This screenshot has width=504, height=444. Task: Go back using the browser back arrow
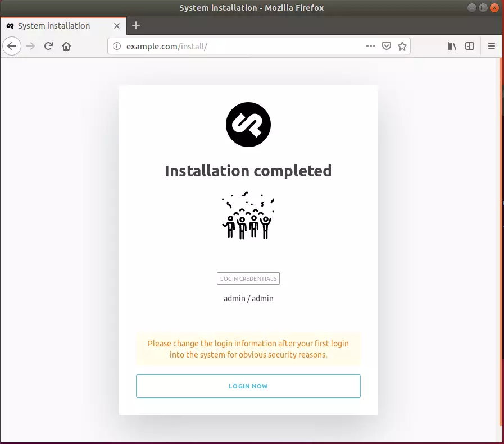(12, 46)
